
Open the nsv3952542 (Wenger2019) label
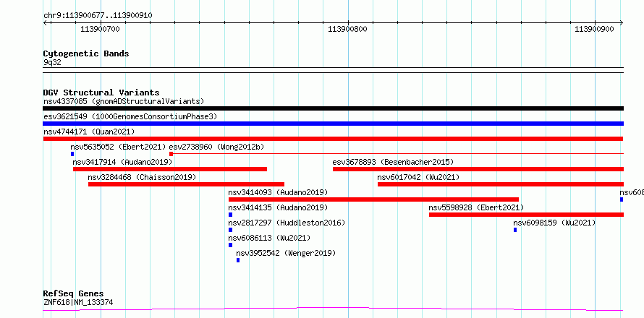pyautogui.click(x=286, y=253)
